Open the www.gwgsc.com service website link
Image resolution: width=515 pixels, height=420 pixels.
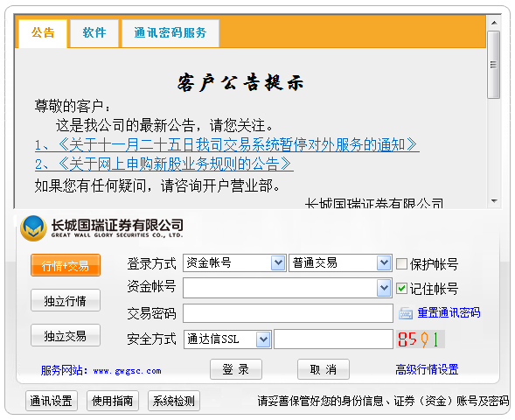click(127, 371)
